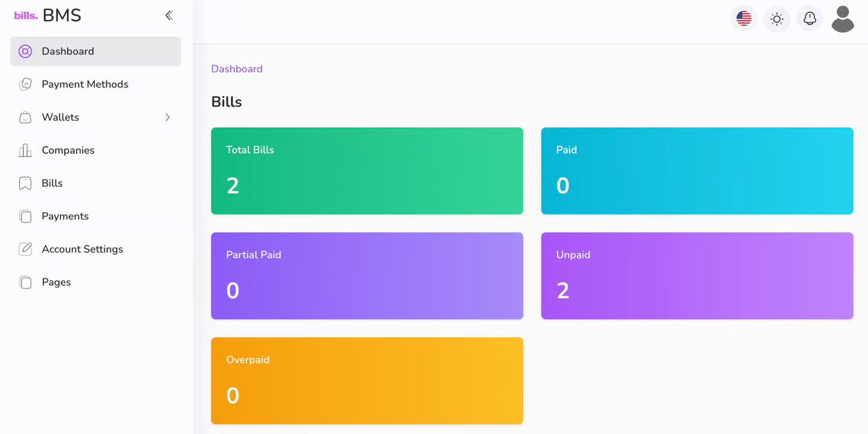Click the Payment Methods sidebar icon
This screenshot has width=868, height=434.
pyautogui.click(x=25, y=84)
